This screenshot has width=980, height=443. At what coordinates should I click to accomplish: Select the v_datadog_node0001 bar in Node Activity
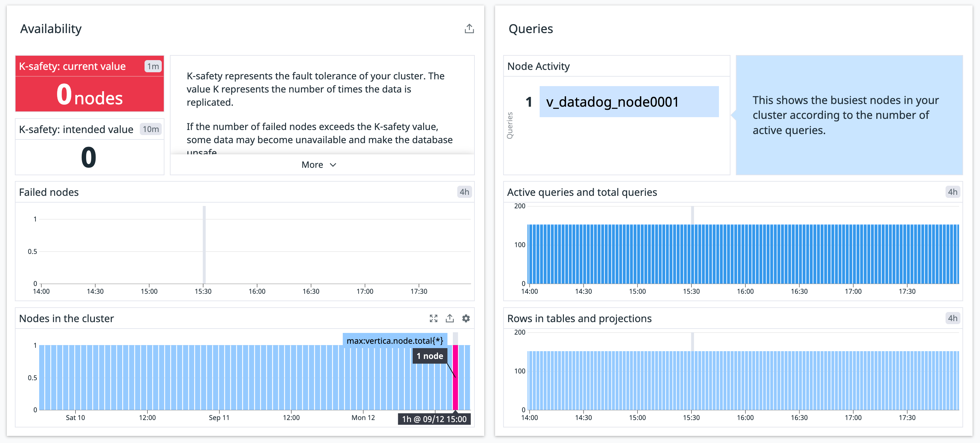click(628, 101)
